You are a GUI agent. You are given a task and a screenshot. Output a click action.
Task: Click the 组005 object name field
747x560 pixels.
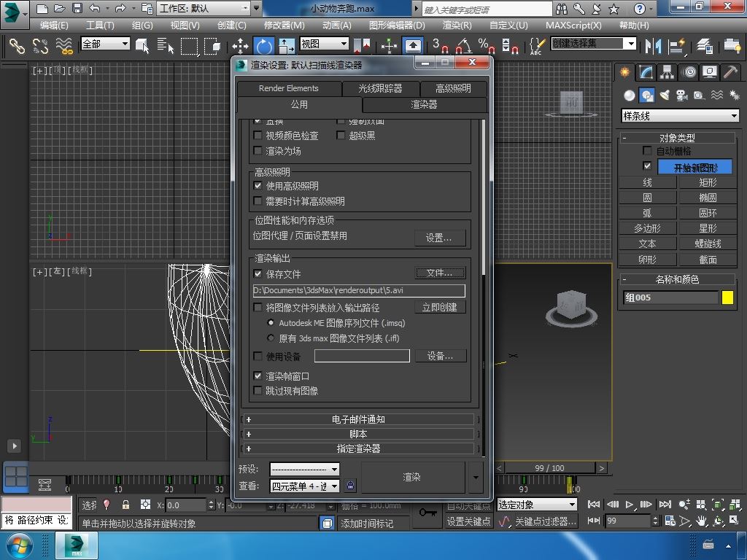[x=670, y=297]
